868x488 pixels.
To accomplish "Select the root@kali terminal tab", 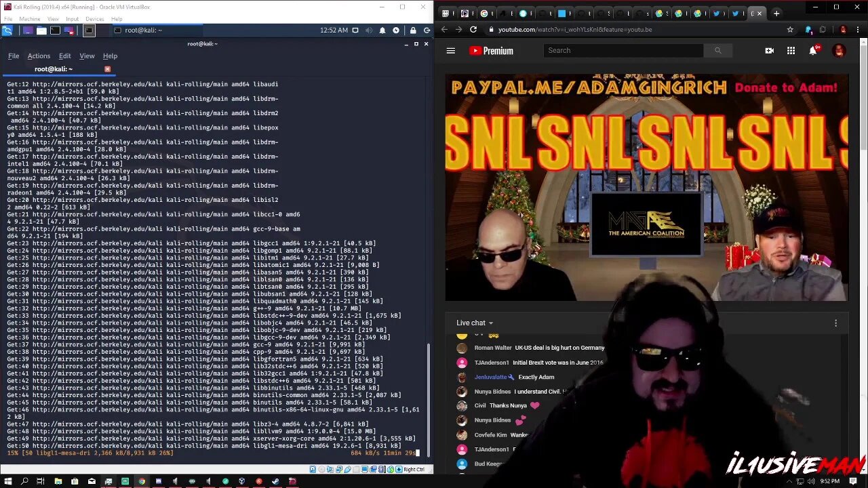I will (x=58, y=69).
